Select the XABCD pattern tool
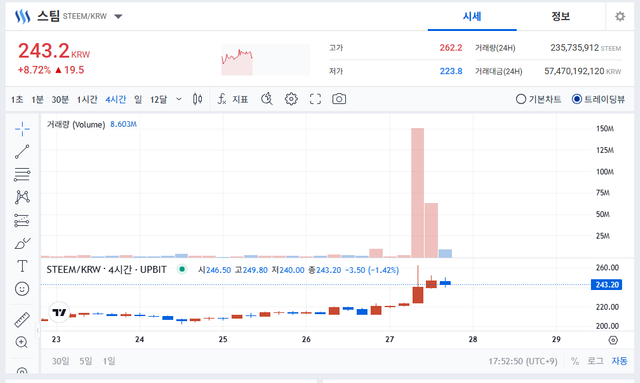 pyautogui.click(x=22, y=197)
